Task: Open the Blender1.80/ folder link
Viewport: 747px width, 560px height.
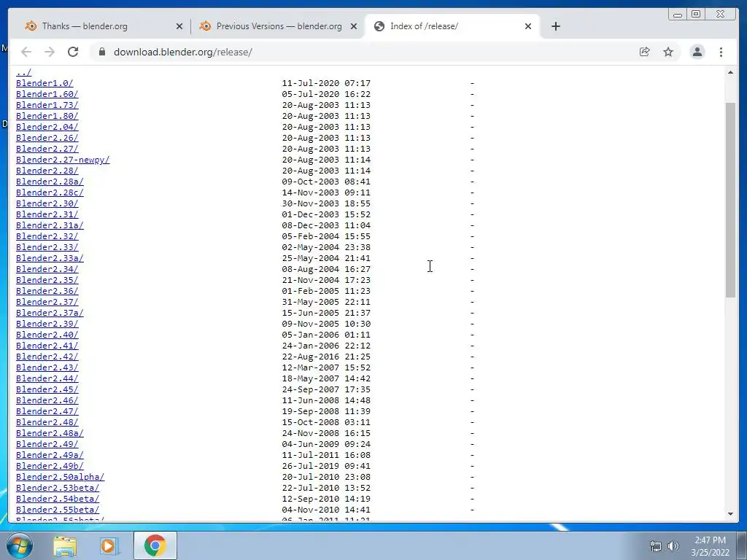Action: coord(47,116)
